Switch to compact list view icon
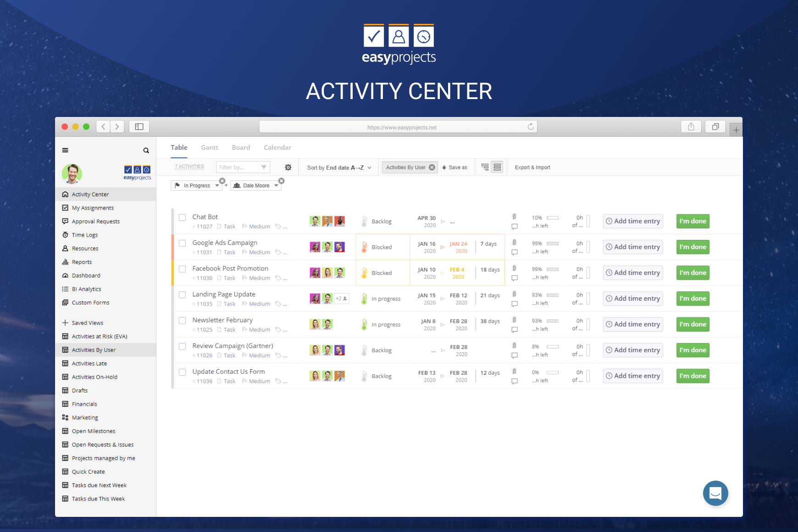This screenshot has width=798, height=532. pos(497,167)
